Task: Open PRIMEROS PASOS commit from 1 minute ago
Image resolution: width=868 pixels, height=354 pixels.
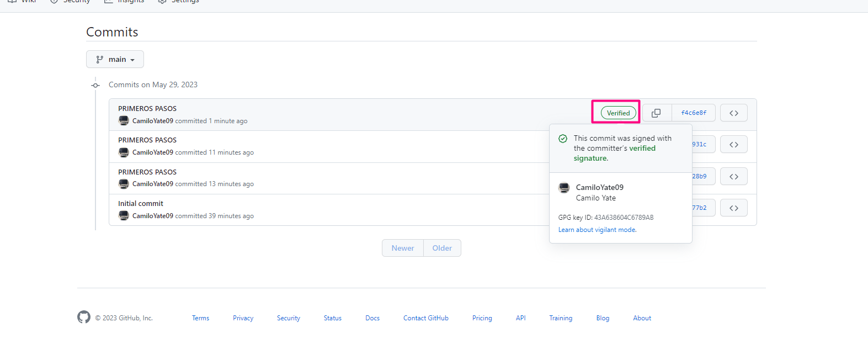Action: point(147,108)
